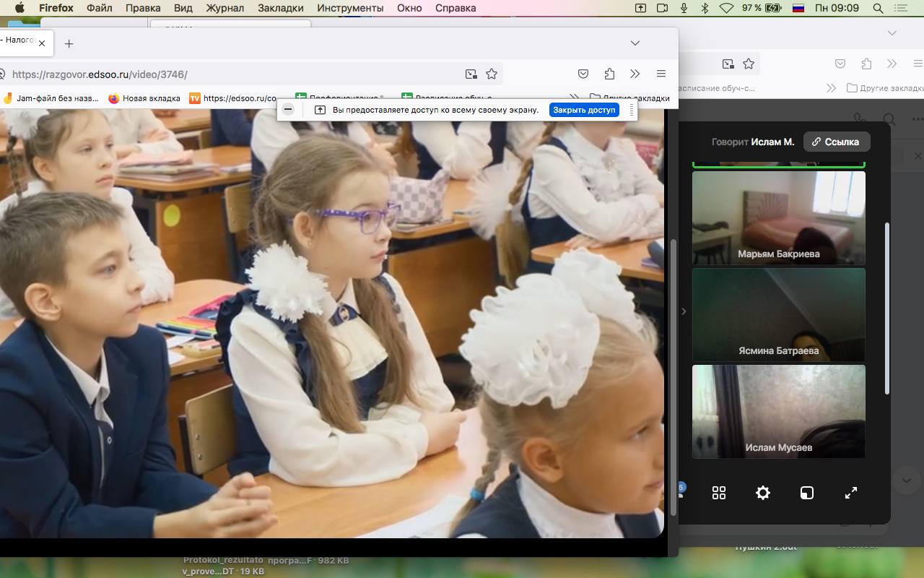This screenshot has height=578, width=924.
Task: Collapse the participants panel with side chevron
Action: coord(684,311)
